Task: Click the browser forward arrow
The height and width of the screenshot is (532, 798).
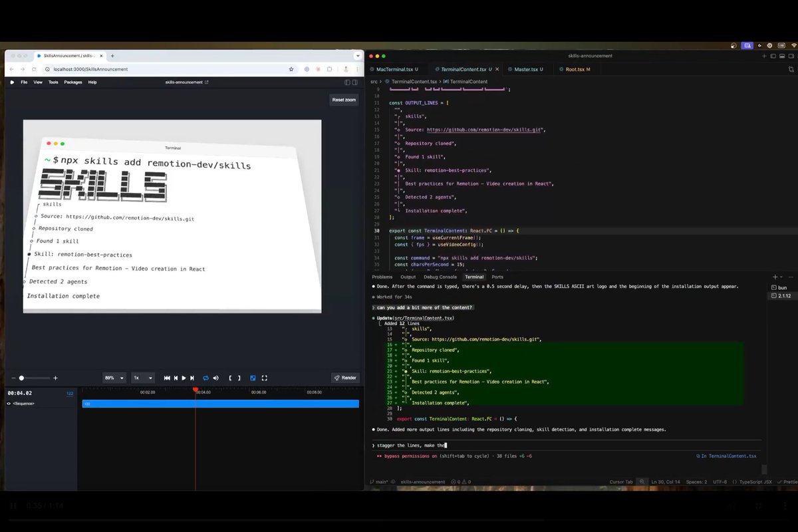Action: pos(23,69)
